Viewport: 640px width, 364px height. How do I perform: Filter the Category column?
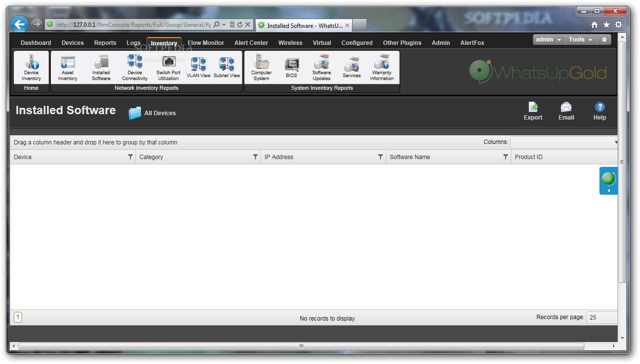pyautogui.click(x=255, y=157)
